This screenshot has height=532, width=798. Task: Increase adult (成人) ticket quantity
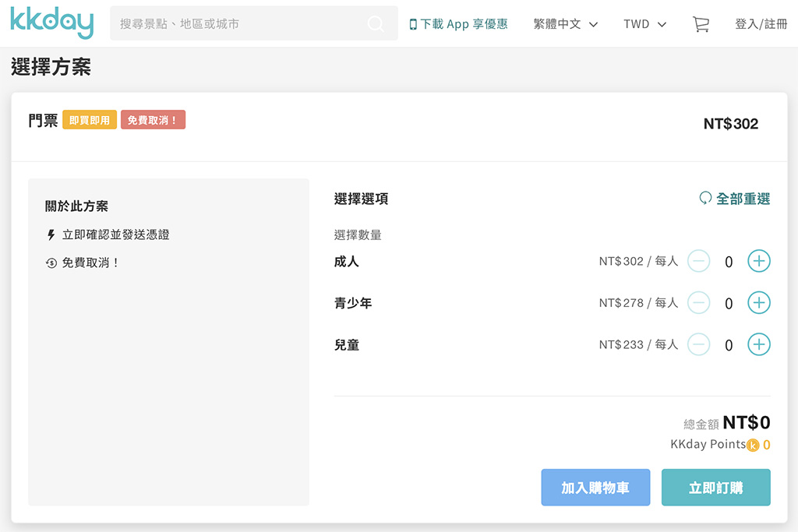(x=758, y=261)
